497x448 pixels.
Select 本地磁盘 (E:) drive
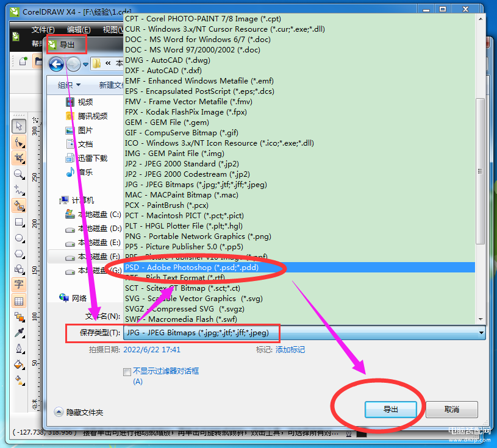coord(93,243)
